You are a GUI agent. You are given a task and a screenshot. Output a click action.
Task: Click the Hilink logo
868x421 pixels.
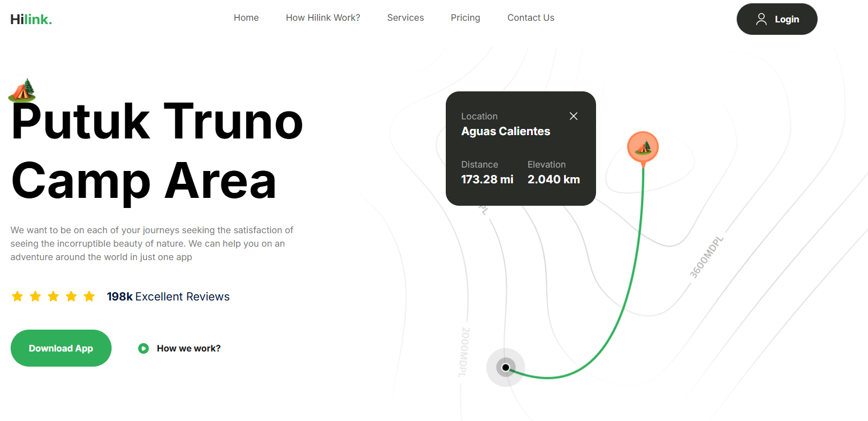coord(31,18)
